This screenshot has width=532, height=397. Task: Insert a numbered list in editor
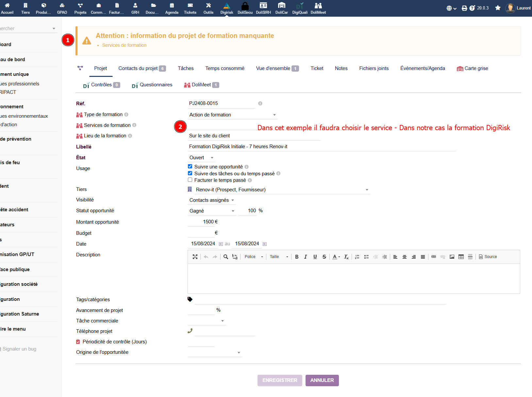(x=357, y=257)
